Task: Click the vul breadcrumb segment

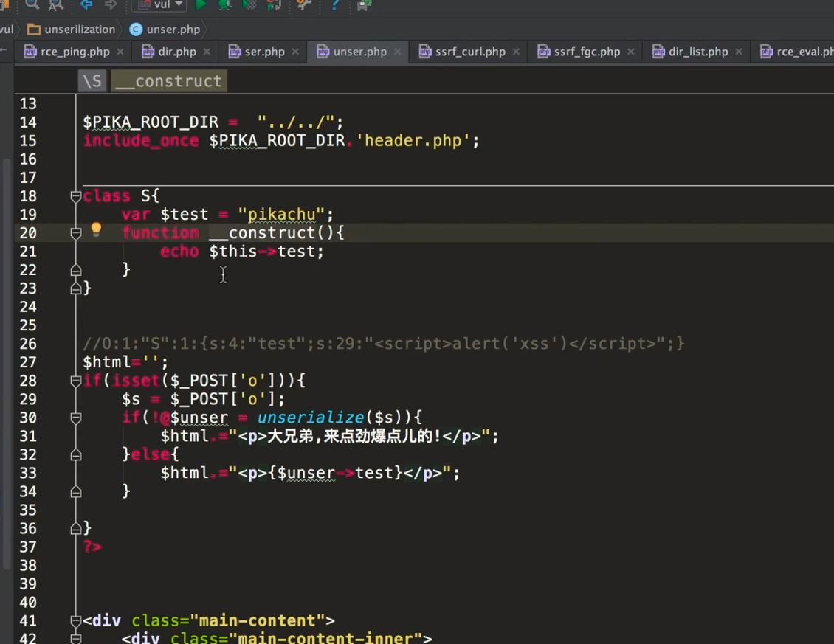Action: (x=7, y=30)
